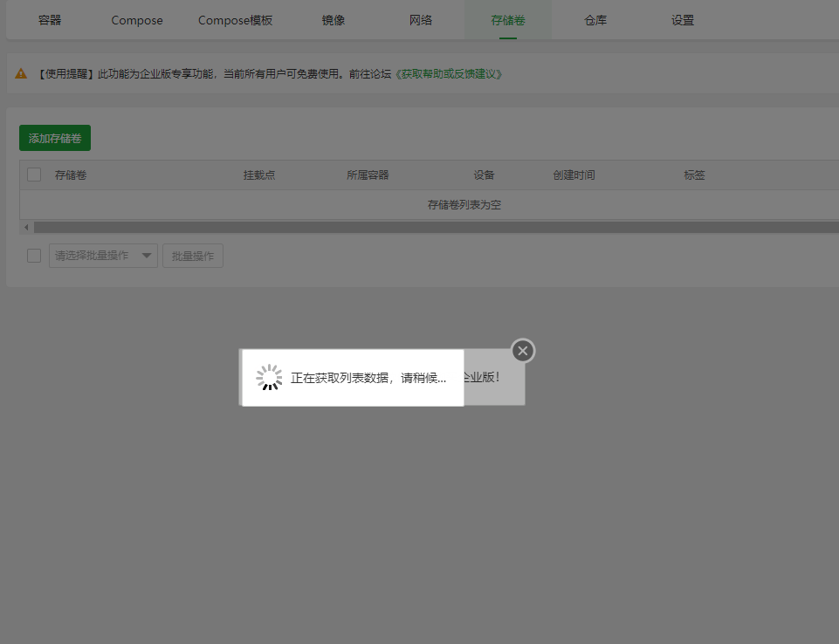The height and width of the screenshot is (644, 839).
Task: Select the Compose模板 tab
Action: [x=235, y=19]
